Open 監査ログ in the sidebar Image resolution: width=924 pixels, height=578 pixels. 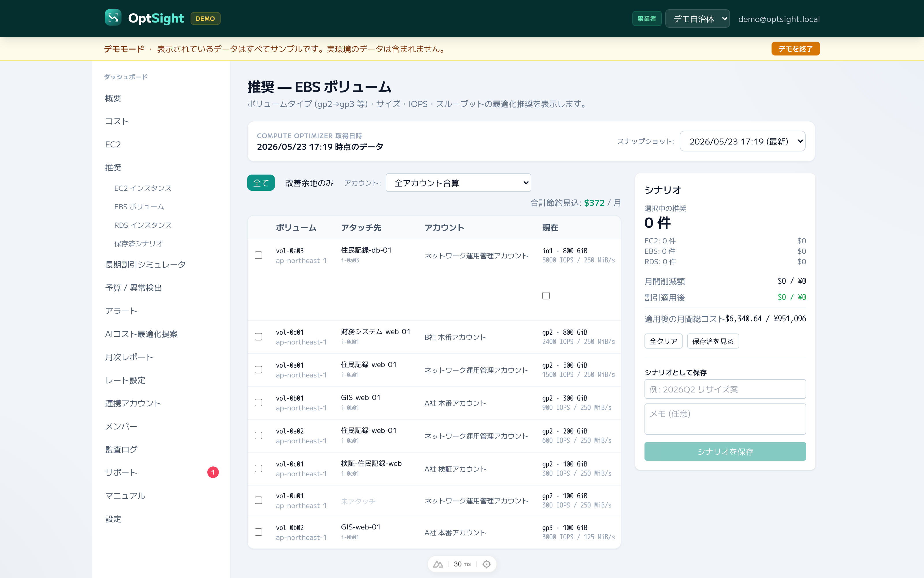tap(121, 450)
